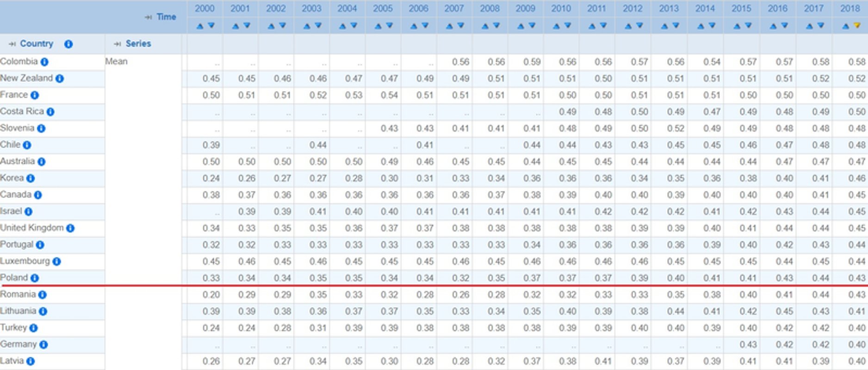This screenshot has width=868, height=370.
Task: Click the Luxembourg country name
Action: 25,261
